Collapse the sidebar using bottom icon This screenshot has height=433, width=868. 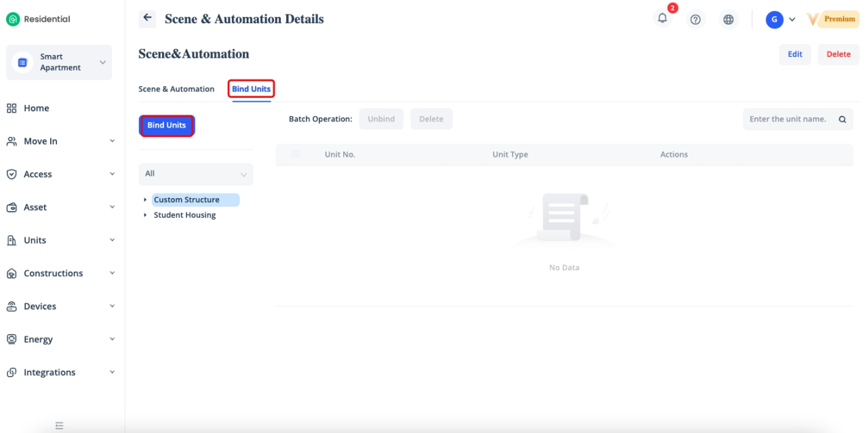59,426
